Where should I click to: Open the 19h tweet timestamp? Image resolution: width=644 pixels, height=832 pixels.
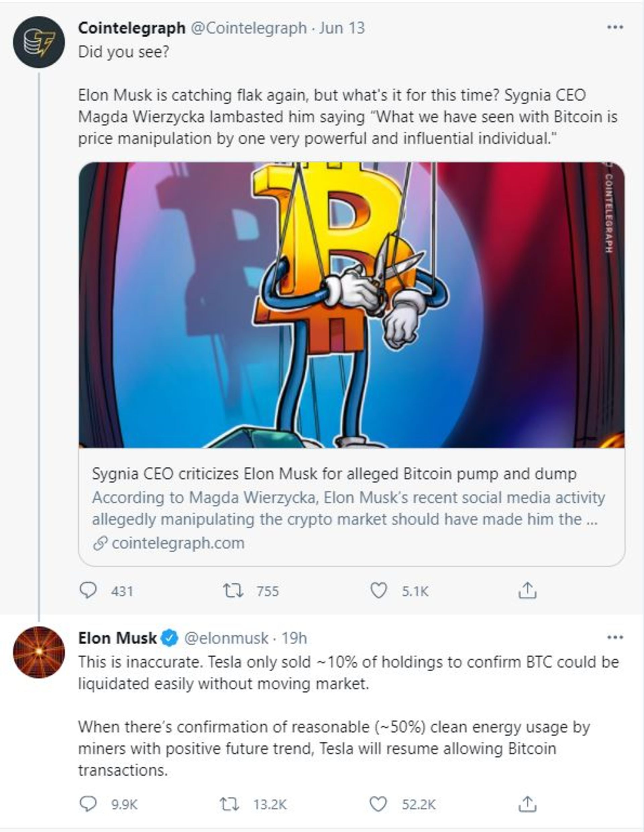tap(294, 638)
